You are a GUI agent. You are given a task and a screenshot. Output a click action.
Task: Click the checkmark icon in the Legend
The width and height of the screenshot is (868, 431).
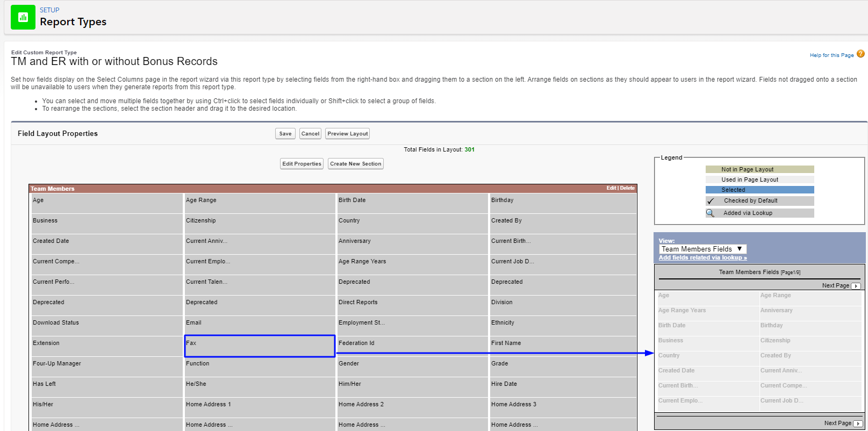(711, 201)
